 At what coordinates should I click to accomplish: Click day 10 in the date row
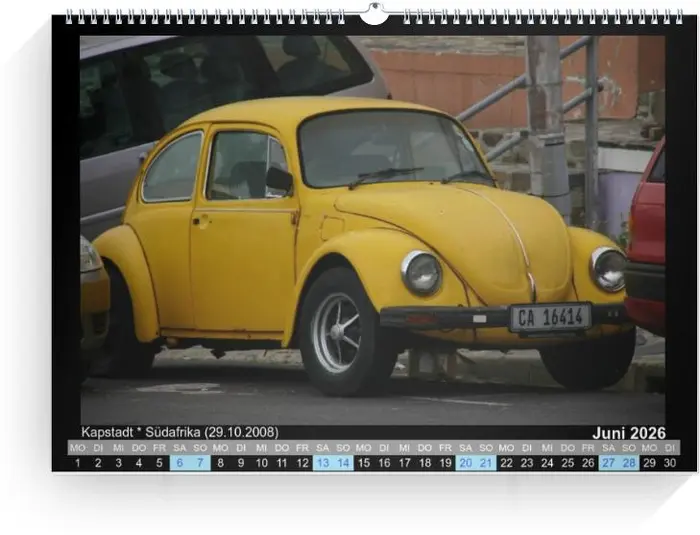coord(261,463)
